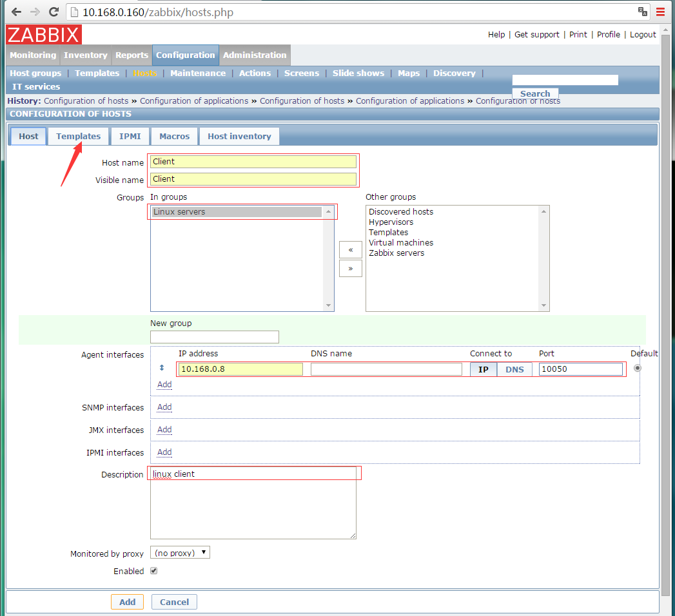Image resolution: width=675 pixels, height=616 pixels.
Task: Click the Host name field
Action: point(253,162)
